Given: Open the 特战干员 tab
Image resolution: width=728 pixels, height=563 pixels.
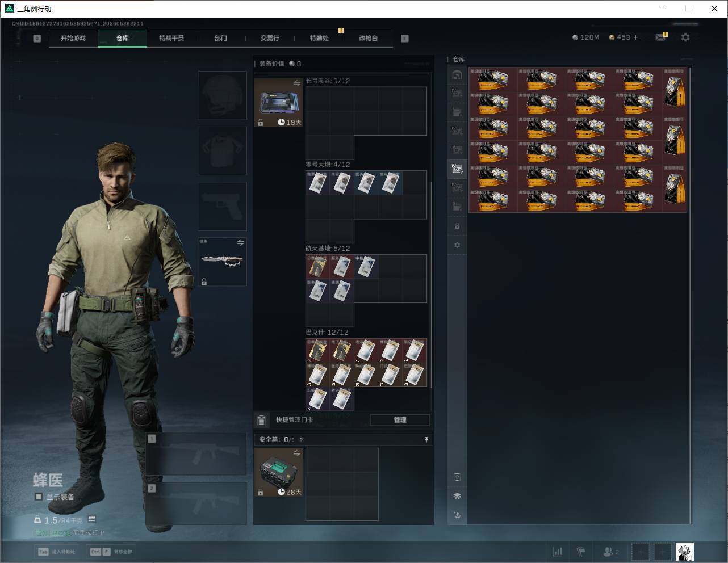Looking at the screenshot, I should [x=171, y=38].
